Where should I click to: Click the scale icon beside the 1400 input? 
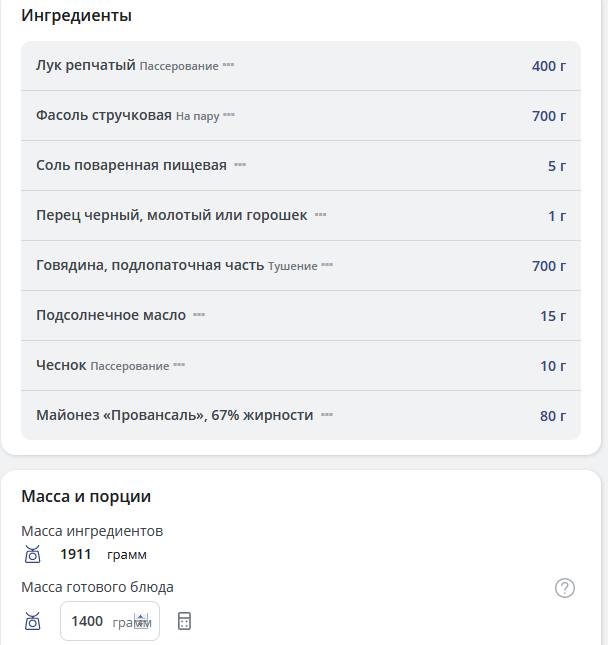pyautogui.click(x=32, y=621)
